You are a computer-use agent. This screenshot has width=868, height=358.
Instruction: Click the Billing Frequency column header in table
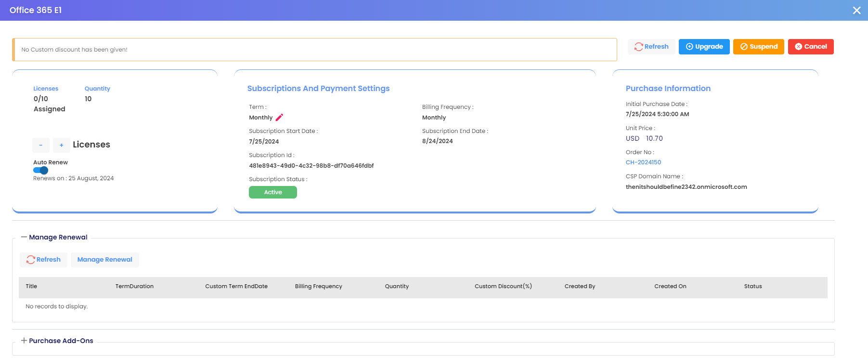[x=319, y=286]
